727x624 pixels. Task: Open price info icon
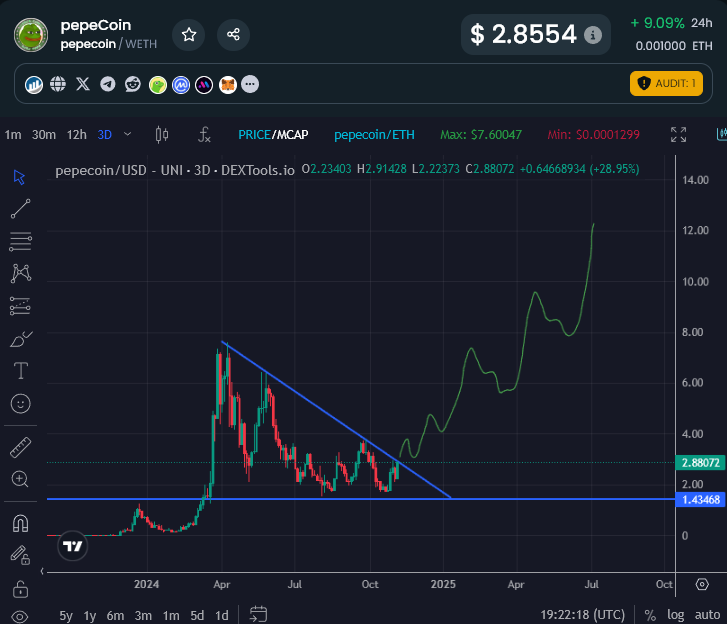(x=593, y=35)
